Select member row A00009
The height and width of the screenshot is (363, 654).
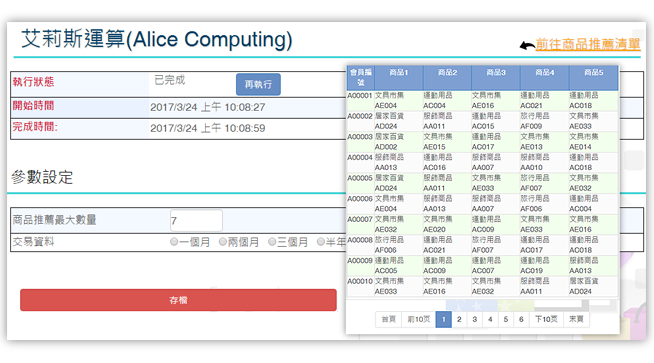tap(482, 266)
